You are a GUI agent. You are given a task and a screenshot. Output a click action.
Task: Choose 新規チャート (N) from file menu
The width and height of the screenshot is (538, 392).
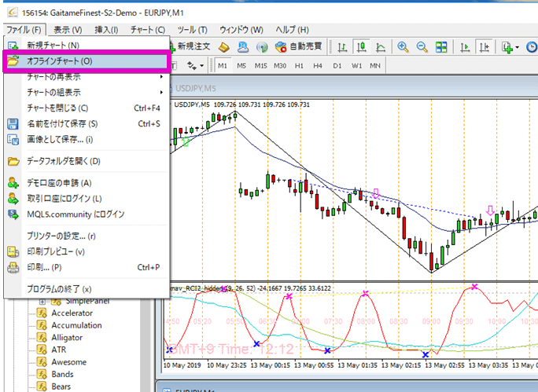coord(87,46)
